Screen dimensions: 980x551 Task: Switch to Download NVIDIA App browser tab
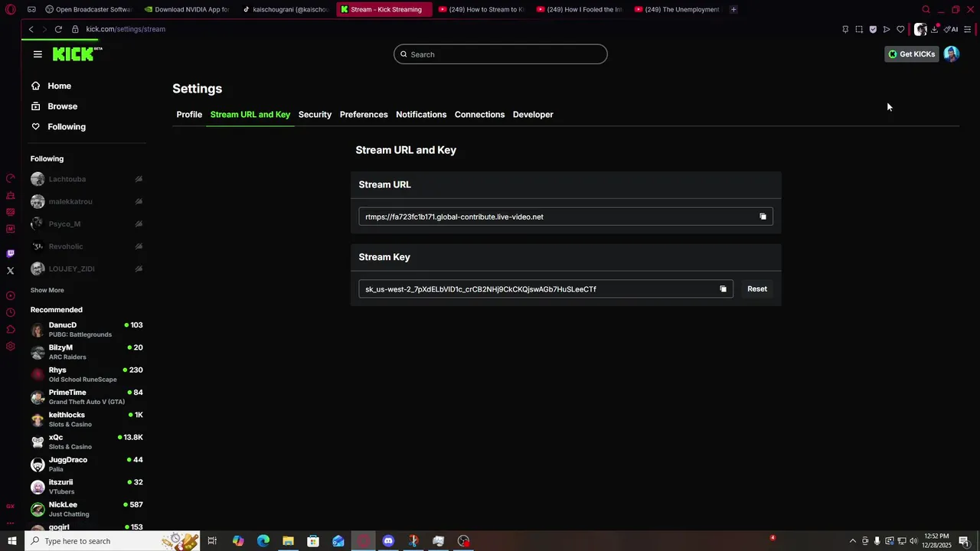pyautogui.click(x=187, y=9)
